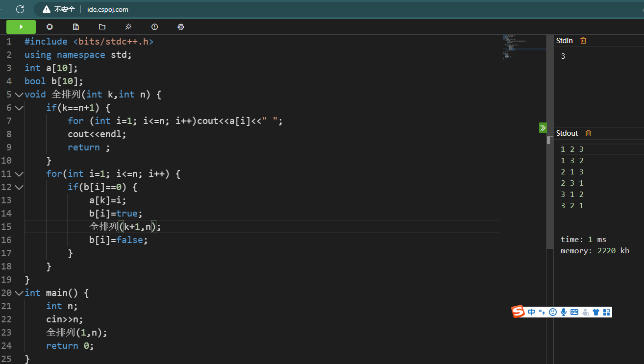The image size is (644, 364).
Task: Click the 不安全 security warning indicator
Action: tap(59, 9)
